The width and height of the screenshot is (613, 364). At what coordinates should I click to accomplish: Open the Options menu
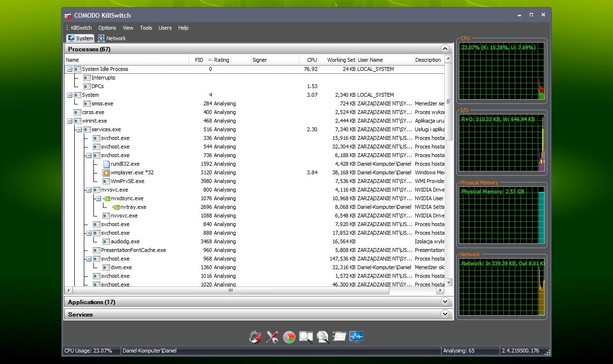(107, 28)
